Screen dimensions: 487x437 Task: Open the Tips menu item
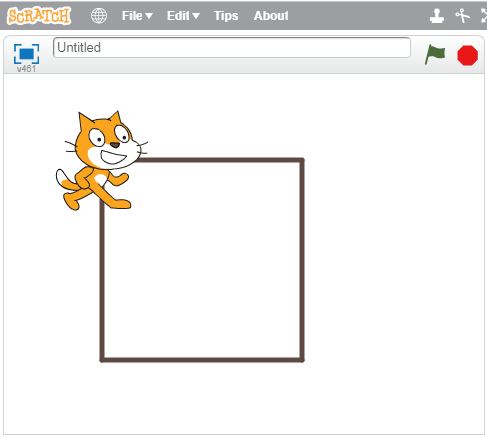[226, 16]
